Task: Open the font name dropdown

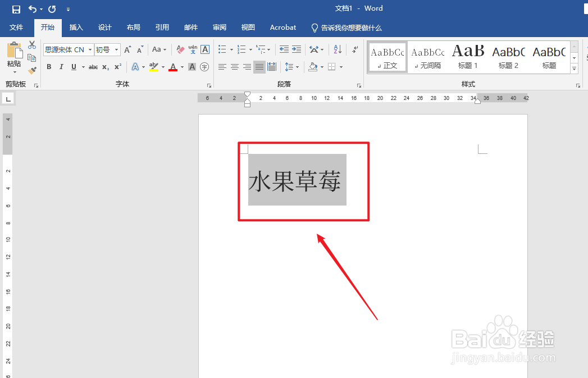Action: pos(90,49)
